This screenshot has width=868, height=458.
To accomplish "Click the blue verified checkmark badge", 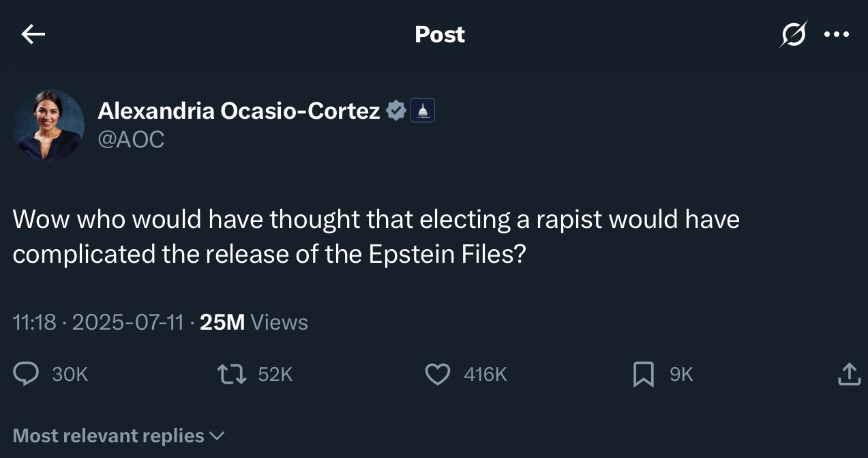I will click(397, 111).
